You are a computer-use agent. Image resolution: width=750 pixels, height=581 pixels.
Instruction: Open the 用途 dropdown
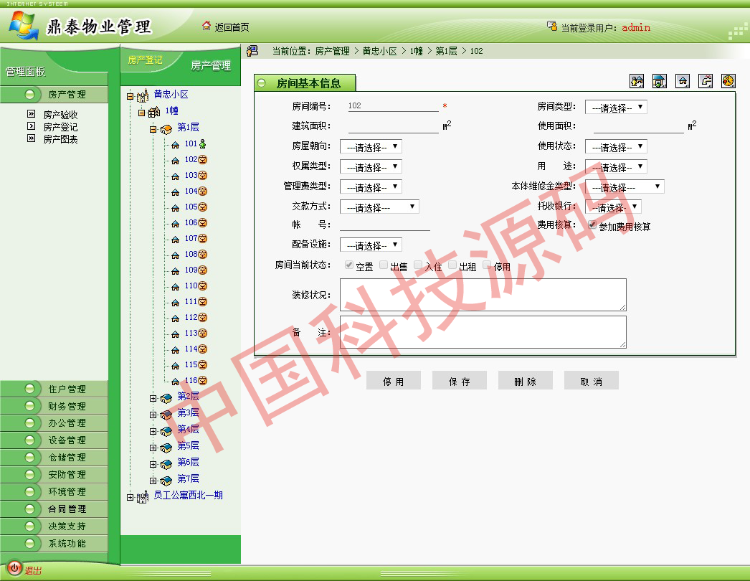[616, 166]
